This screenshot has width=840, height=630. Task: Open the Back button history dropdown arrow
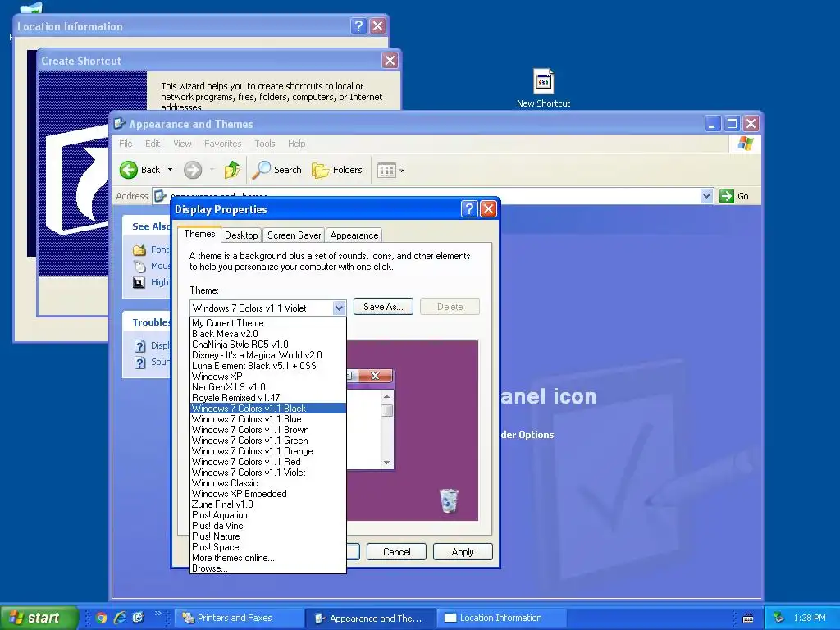tap(171, 170)
